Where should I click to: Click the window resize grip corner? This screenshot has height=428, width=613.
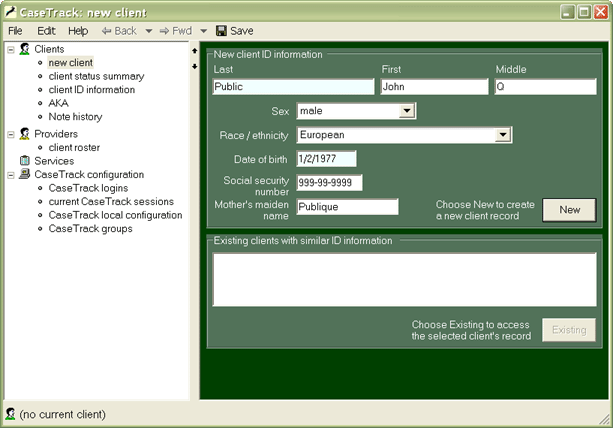point(604,420)
